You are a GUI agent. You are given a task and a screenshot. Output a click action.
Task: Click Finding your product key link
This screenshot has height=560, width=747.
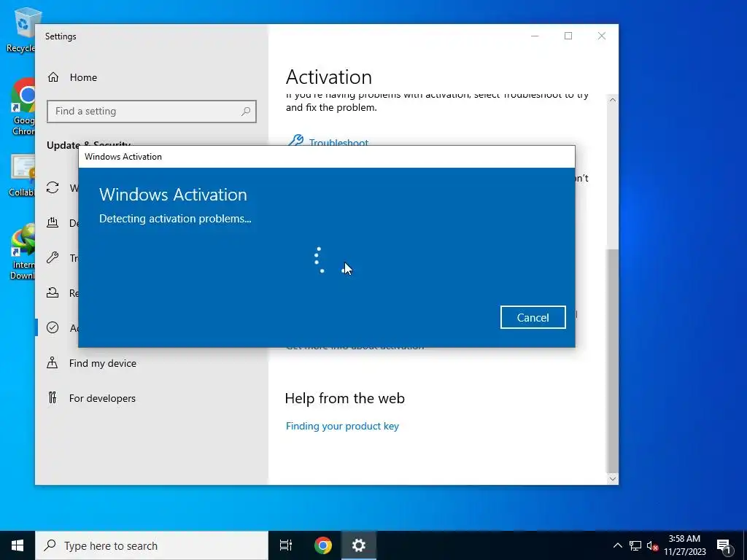point(342,426)
